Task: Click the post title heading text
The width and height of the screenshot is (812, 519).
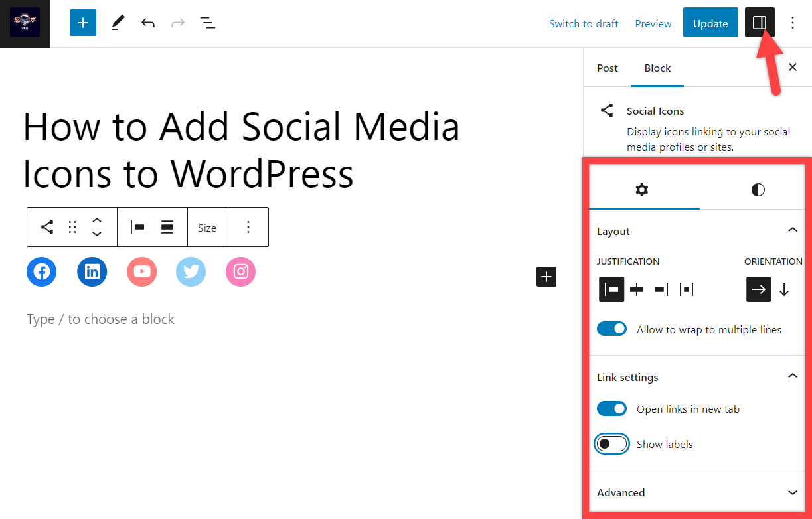Action: pos(242,150)
